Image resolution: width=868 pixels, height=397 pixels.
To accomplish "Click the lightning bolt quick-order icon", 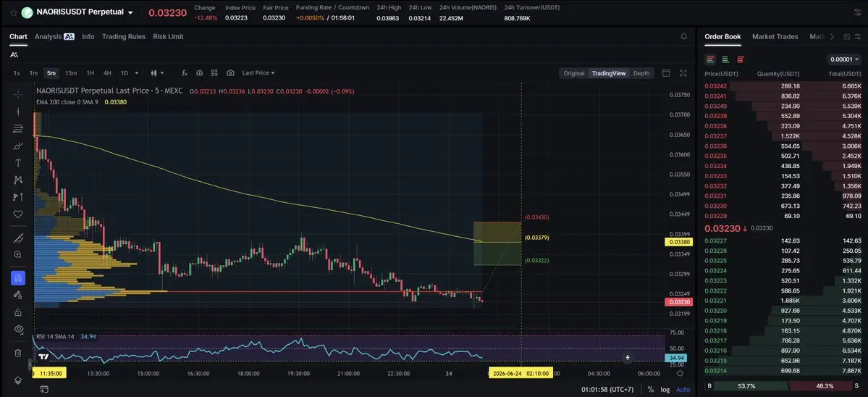I will (x=627, y=358).
